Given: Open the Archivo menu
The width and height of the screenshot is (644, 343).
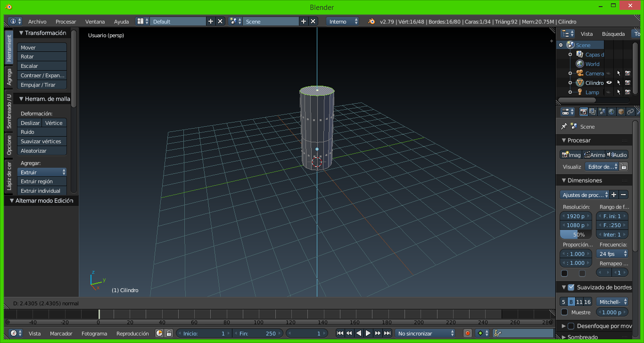Looking at the screenshot, I should (37, 22).
